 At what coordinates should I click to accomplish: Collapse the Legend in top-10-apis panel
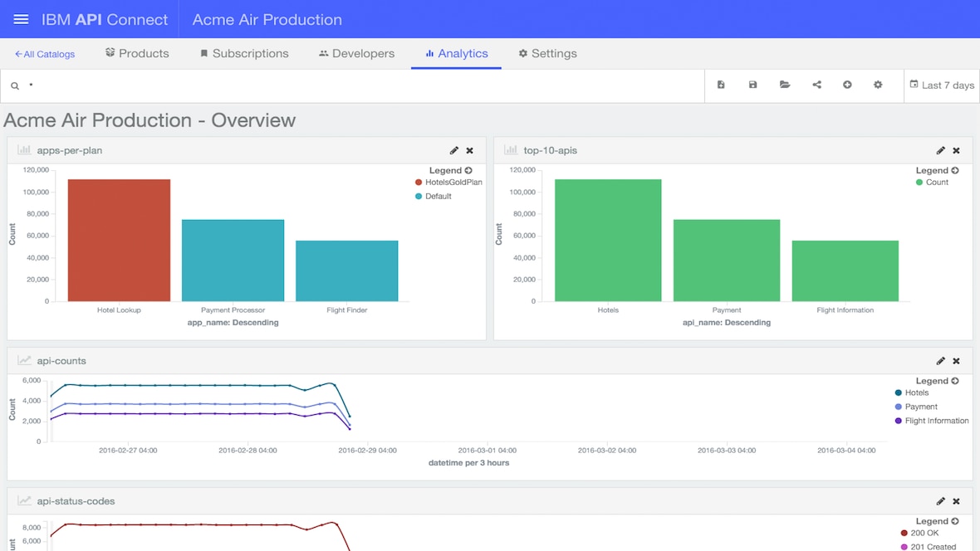(955, 171)
